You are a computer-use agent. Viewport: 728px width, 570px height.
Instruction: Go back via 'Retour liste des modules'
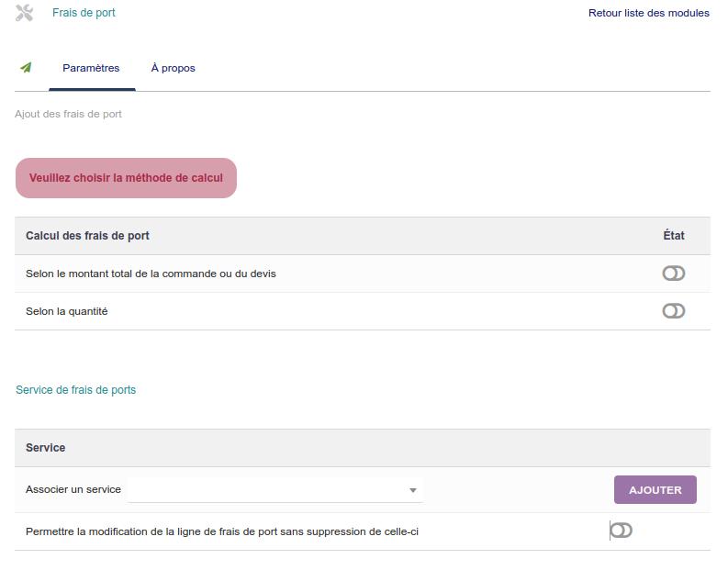[648, 13]
